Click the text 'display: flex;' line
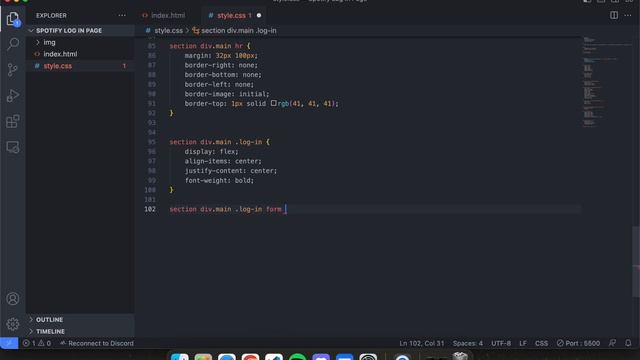Viewport: 640px width, 360px height. point(211,151)
